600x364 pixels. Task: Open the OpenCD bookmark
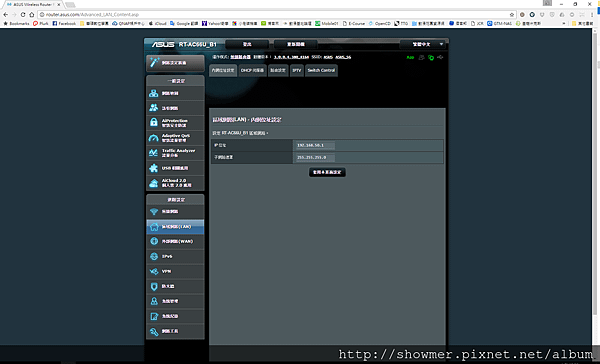[x=380, y=23]
